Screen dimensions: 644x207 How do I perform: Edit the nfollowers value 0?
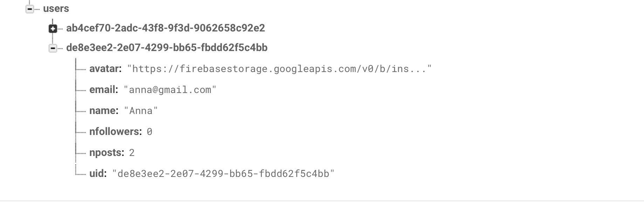tap(150, 132)
